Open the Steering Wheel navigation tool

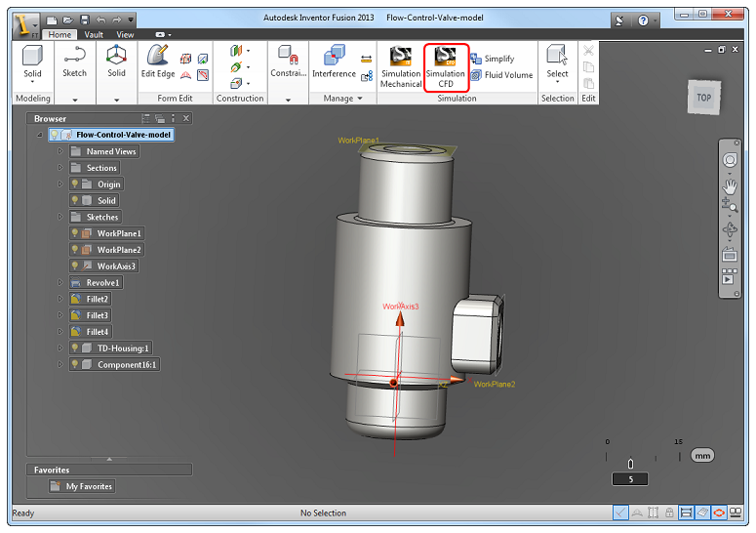730,160
